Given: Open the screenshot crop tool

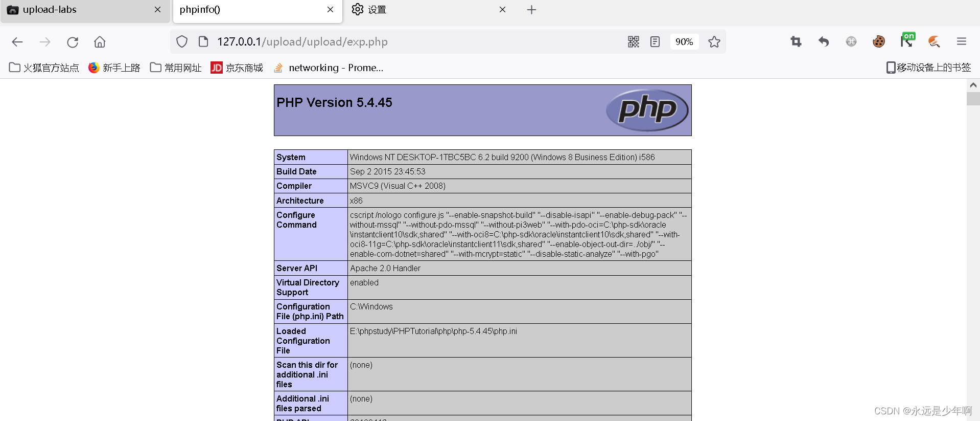Looking at the screenshot, I should click(796, 42).
